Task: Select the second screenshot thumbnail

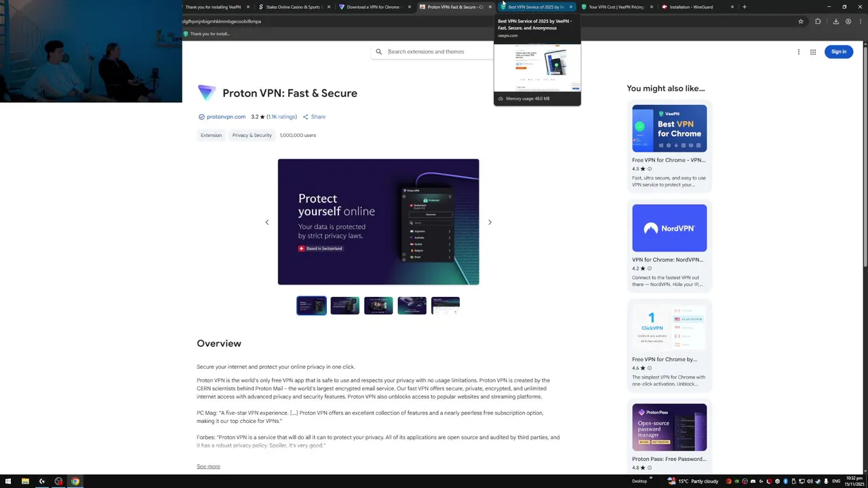Action: tap(345, 306)
